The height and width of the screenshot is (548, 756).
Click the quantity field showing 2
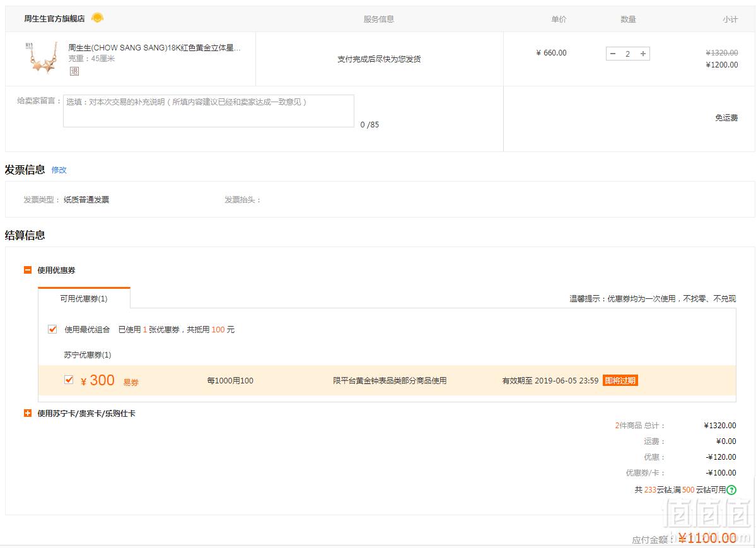point(628,54)
